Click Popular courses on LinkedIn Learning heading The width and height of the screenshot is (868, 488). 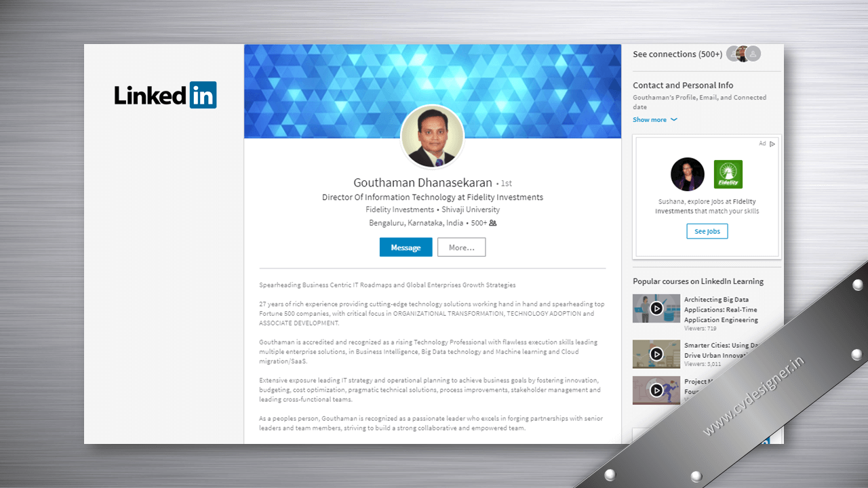click(x=698, y=281)
